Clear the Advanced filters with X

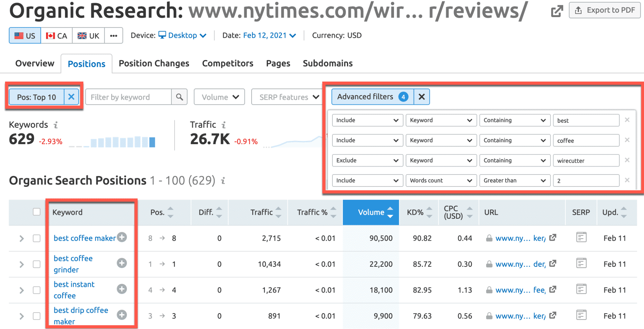(421, 97)
